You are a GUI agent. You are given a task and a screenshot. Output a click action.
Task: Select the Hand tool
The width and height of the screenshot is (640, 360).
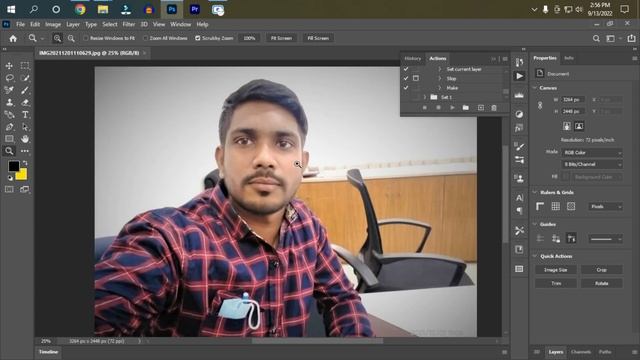(x=25, y=139)
